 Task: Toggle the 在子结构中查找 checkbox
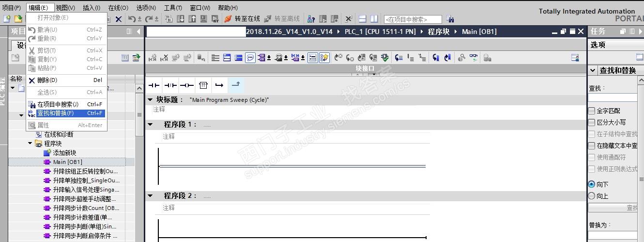tap(592, 134)
